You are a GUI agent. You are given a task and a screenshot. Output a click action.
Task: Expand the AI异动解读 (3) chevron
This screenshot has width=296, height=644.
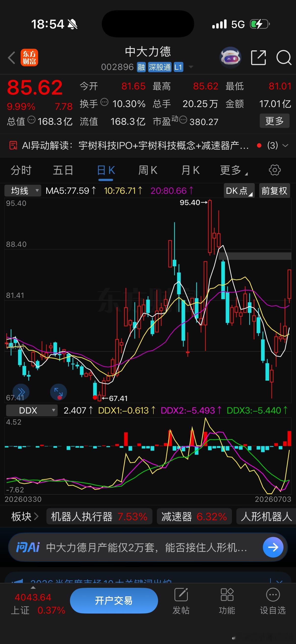tap(285, 145)
